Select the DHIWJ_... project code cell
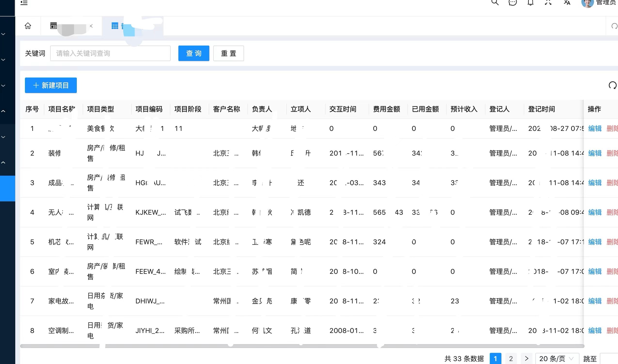 (150, 301)
